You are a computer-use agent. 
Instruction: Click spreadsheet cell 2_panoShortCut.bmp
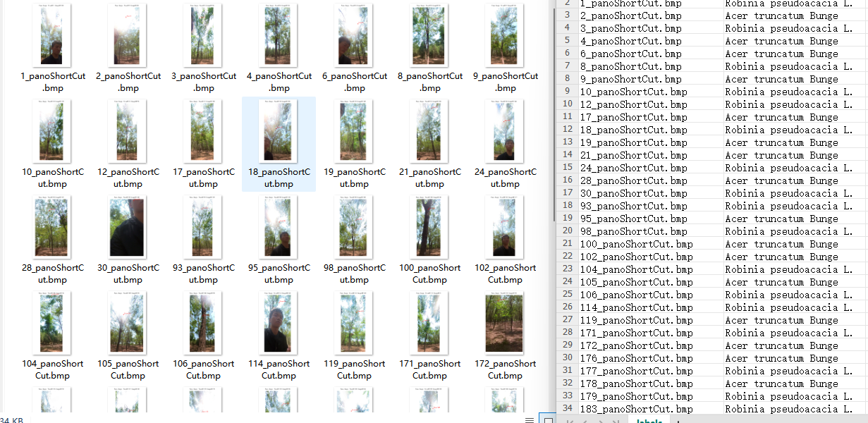650,15
